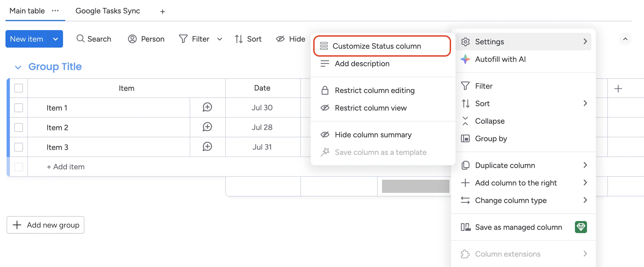Click the Jul 30 date cell
Screen dimensions: 644x267
[x=263, y=108]
